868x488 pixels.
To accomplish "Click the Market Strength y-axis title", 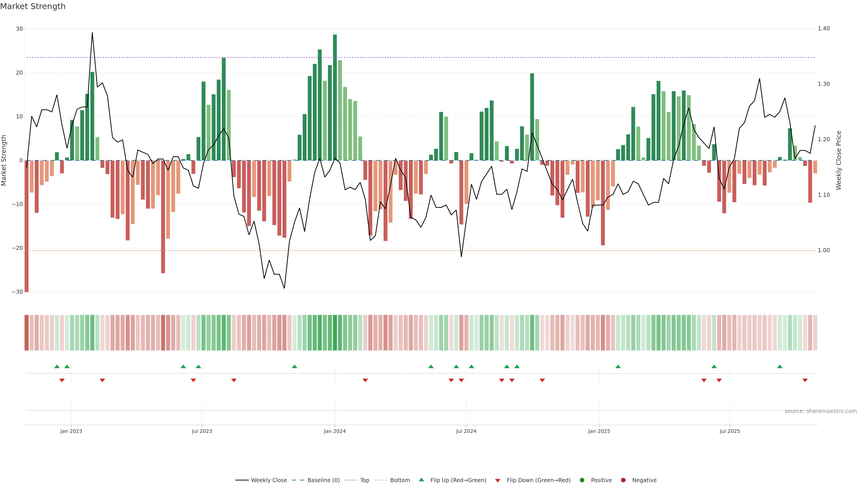I will click(x=4, y=160).
